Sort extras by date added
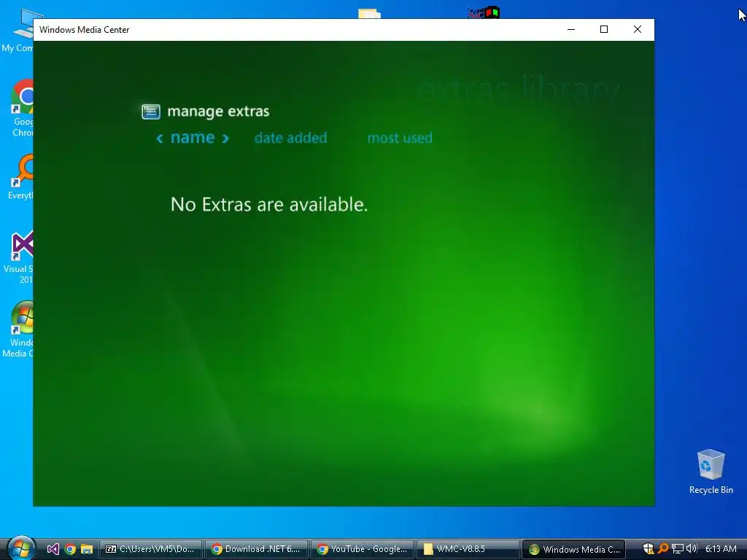Screen dimensions: 747x560 (290, 138)
